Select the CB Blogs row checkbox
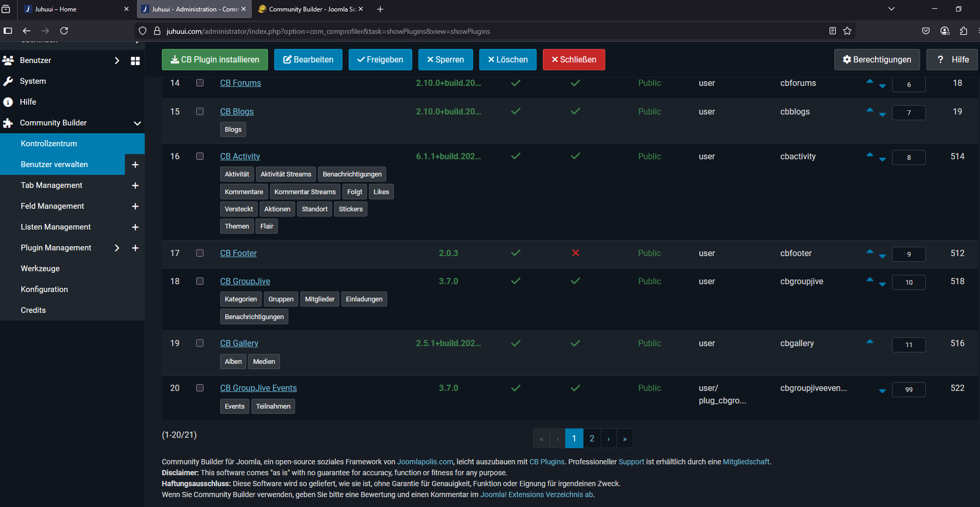Screen dimensions: 980x507 (x=200, y=111)
